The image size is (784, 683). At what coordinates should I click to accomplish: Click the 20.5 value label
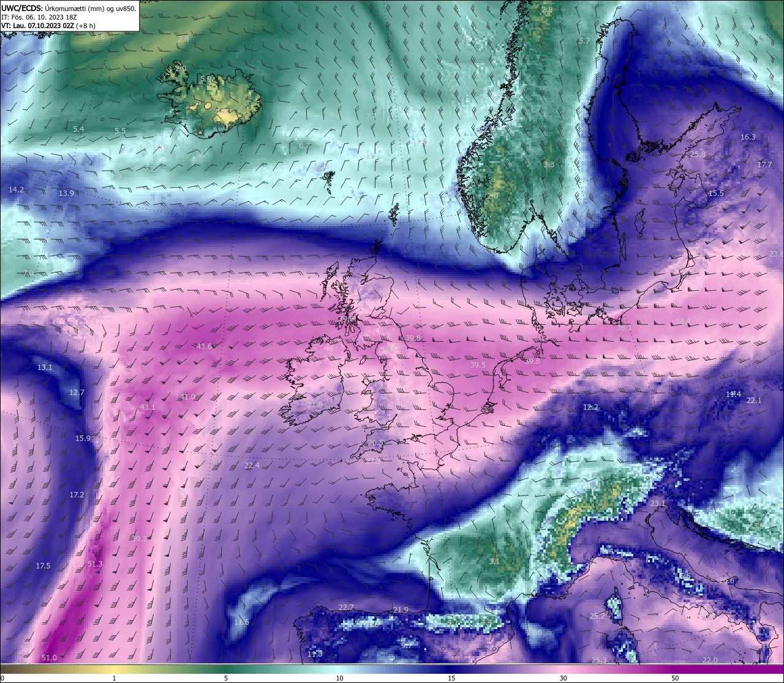(375, 443)
